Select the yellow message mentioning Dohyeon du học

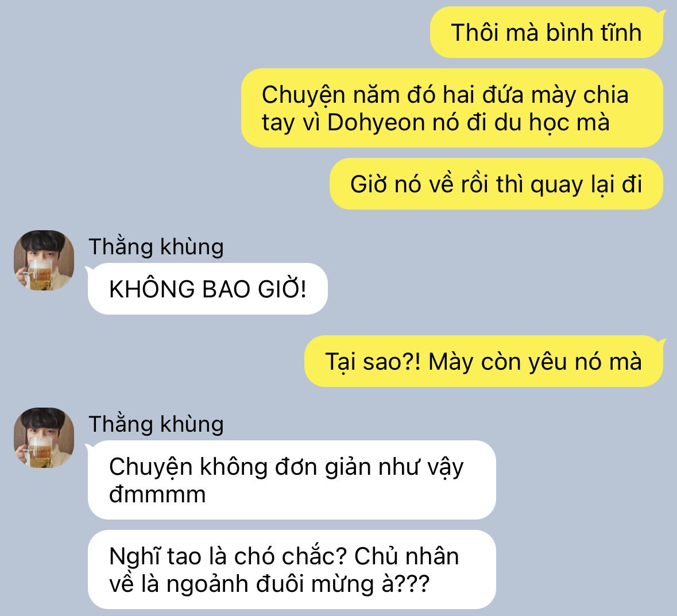click(x=452, y=108)
